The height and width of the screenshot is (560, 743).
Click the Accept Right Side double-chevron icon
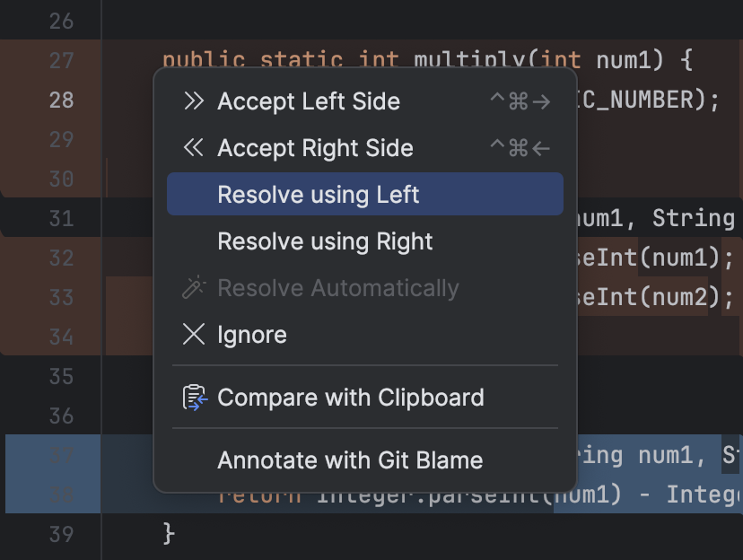point(193,148)
